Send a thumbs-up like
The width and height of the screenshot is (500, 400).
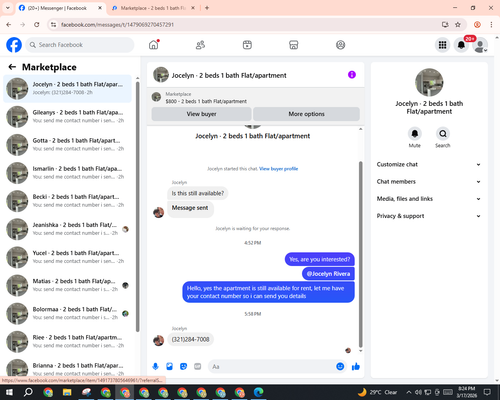pos(356,367)
